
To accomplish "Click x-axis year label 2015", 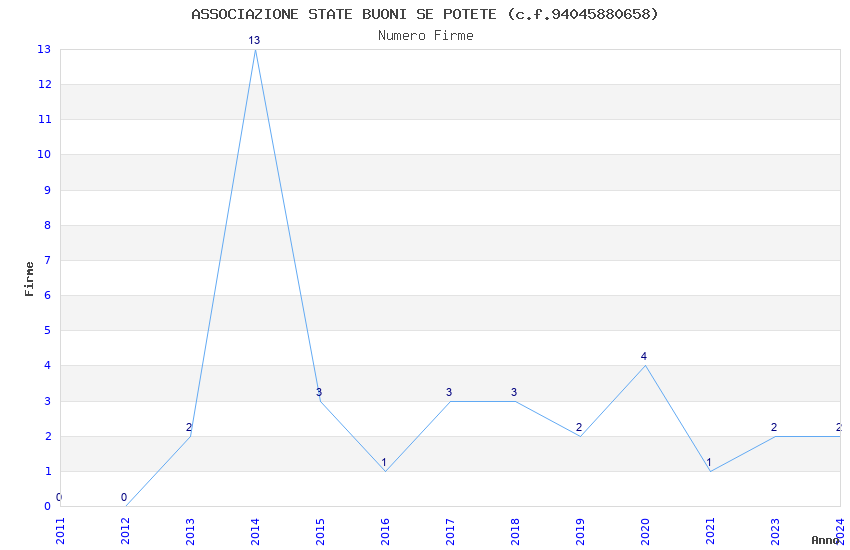I will tap(320, 531).
